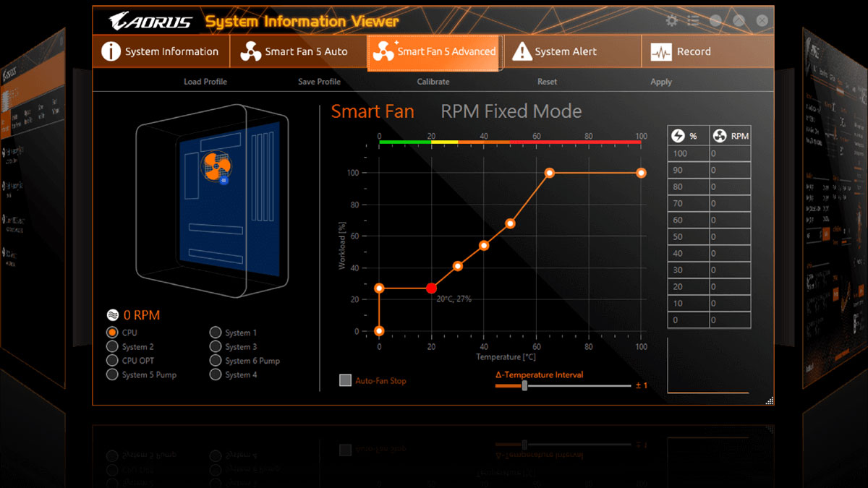Screen dimensions: 868x488
Task: Click the curve point at 65°C, 100%
Action: coord(550,173)
